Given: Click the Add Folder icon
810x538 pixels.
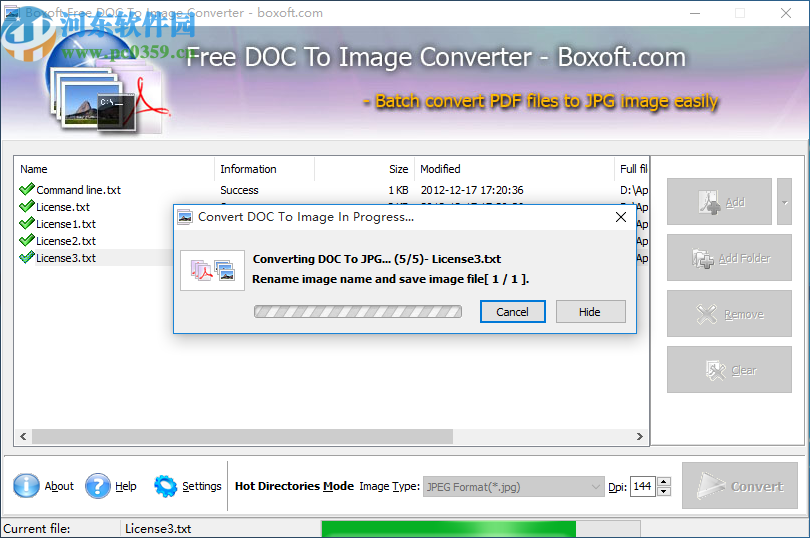Looking at the screenshot, I should point(703,258).
